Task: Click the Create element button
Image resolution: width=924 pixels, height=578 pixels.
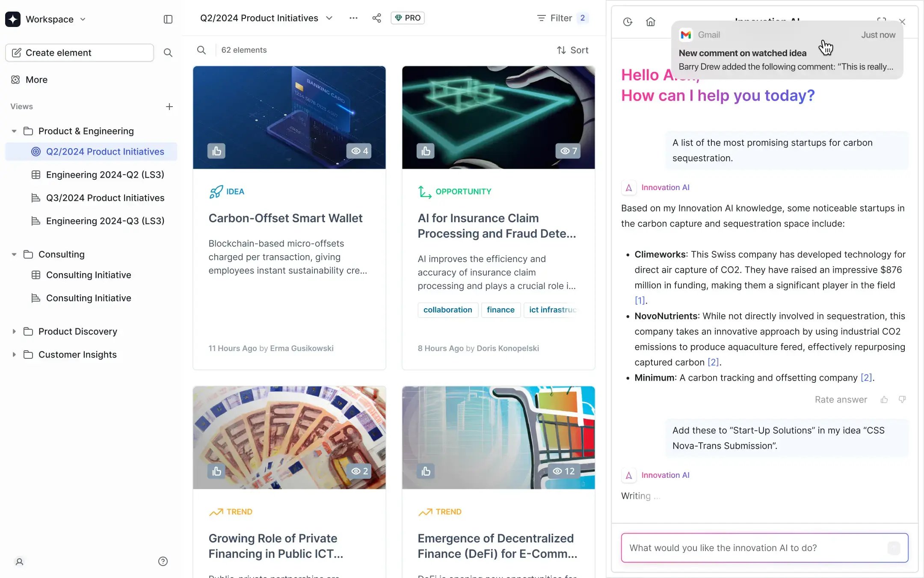Action: click(80, 53)
